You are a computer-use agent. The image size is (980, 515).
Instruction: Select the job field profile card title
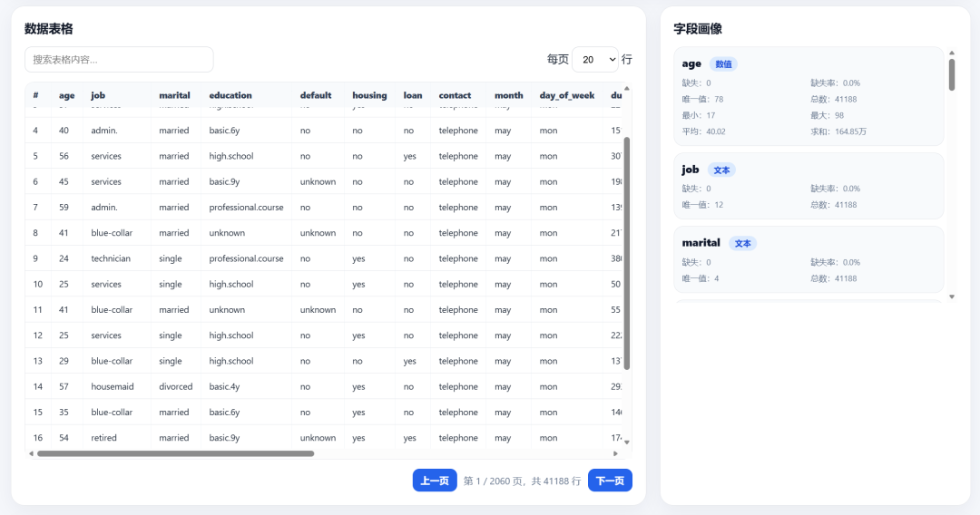(690, 170)
